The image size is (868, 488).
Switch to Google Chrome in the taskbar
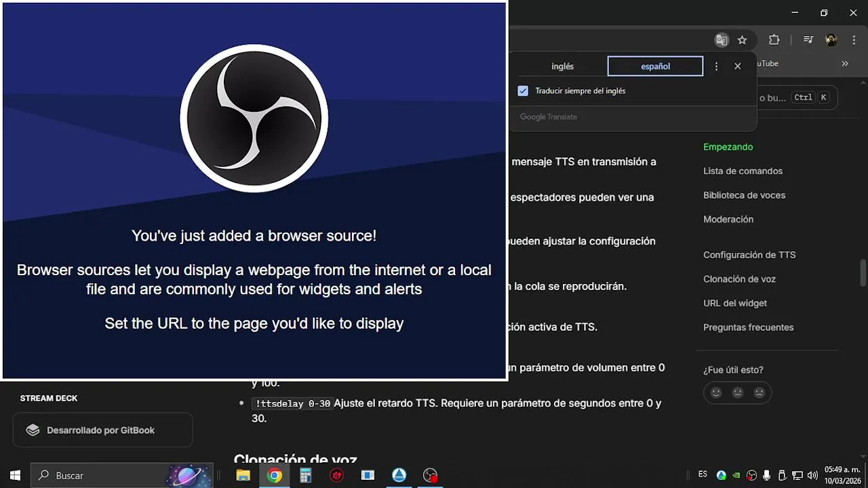point(274,476)
